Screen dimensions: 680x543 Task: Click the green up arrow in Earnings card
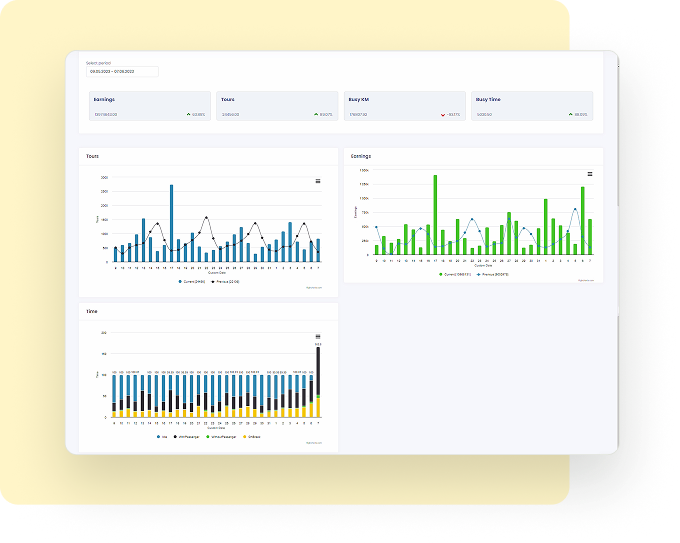pos(189,114)
